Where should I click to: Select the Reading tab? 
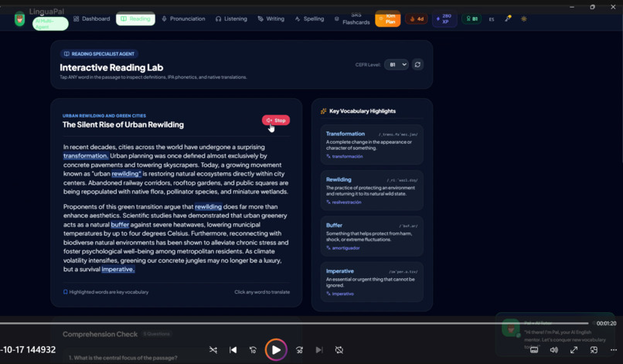[x=135, y=19]
